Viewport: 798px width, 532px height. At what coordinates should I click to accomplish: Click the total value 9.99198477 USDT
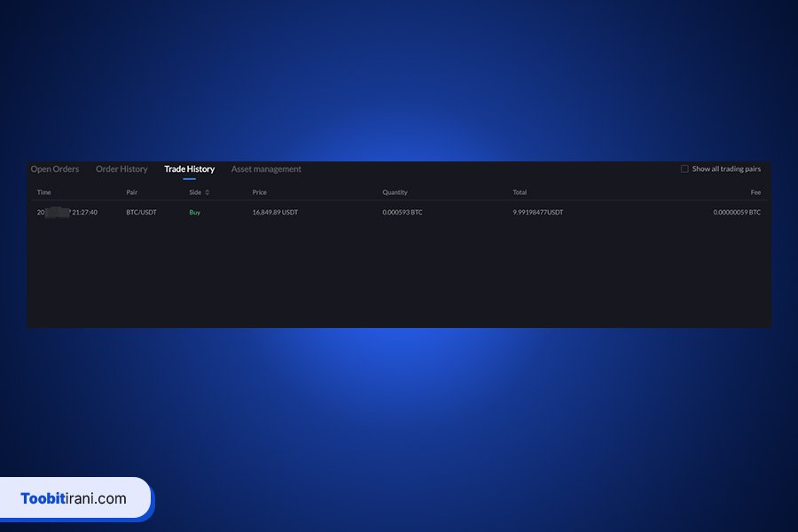pyautogui.click(x=537, y=212)
